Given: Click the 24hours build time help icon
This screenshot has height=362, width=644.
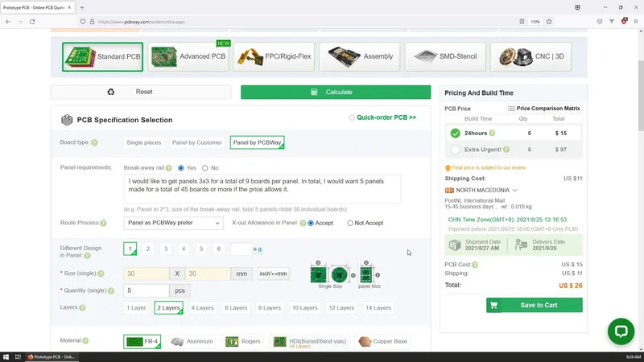Looking at the screenshot, I should (493, 133).
